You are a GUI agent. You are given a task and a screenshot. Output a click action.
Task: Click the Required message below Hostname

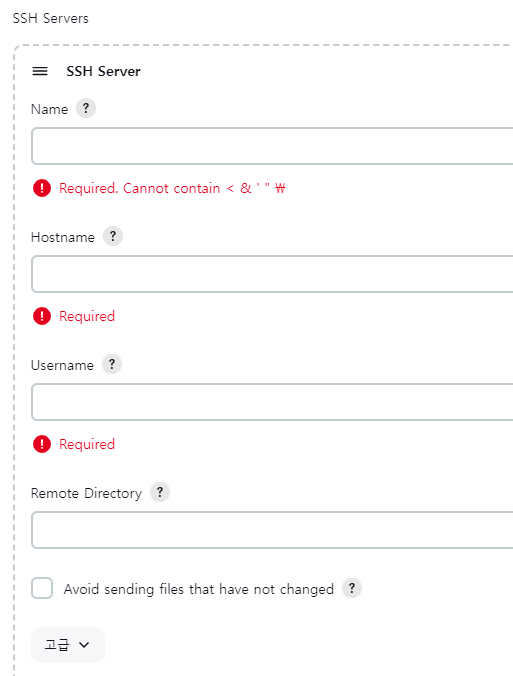pyautogui.click(x=87, y=316)
